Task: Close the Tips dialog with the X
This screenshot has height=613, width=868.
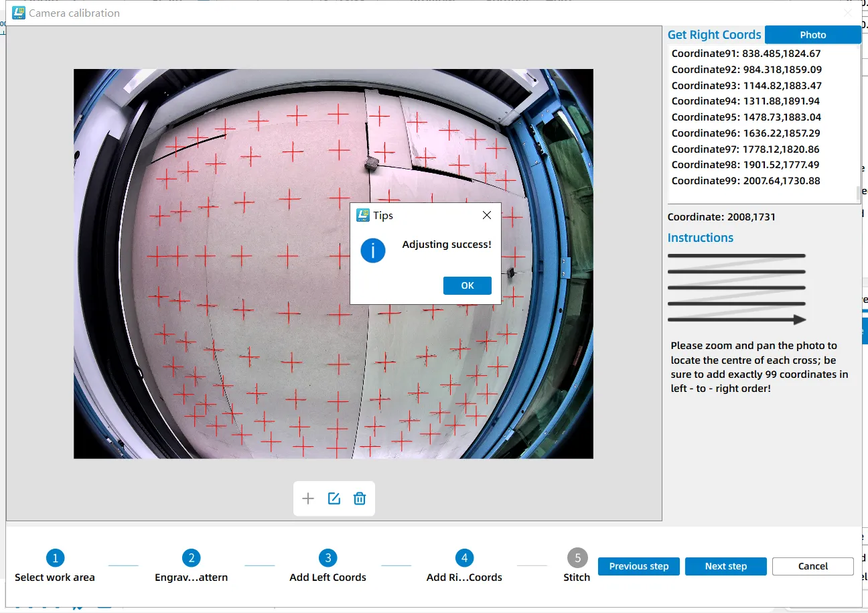Action: click(487, 215)
